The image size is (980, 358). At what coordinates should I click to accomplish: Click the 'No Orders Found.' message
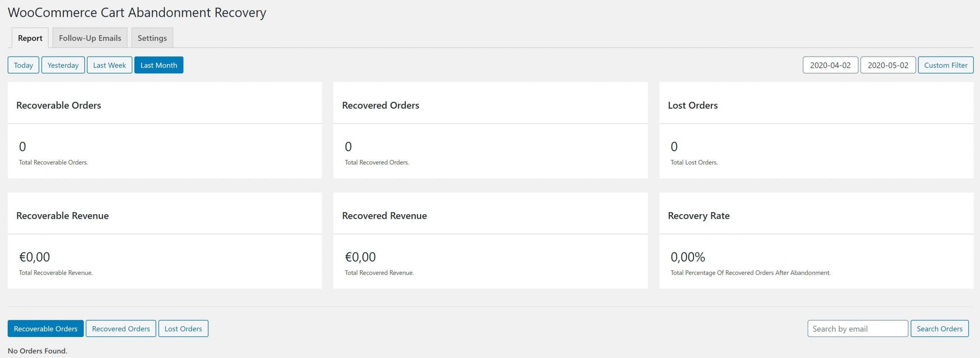pyautogui.click(x=38, y=351)
